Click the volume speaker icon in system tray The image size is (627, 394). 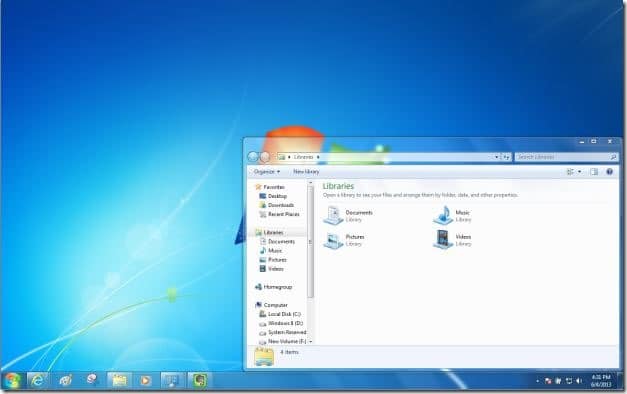(x=579, y=381)
